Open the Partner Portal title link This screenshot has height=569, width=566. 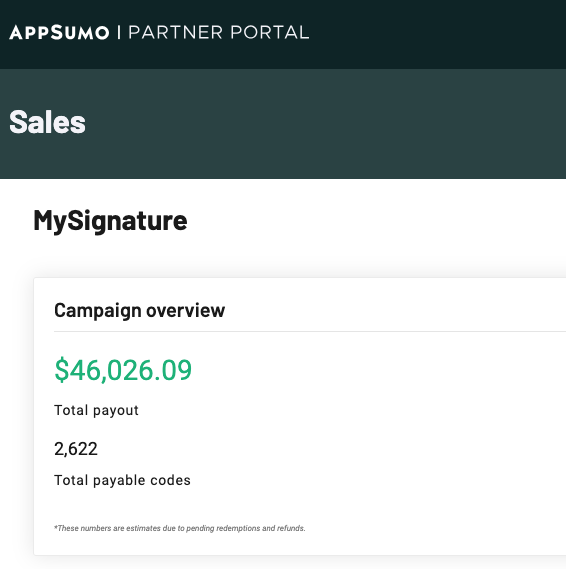click(219, 32)
